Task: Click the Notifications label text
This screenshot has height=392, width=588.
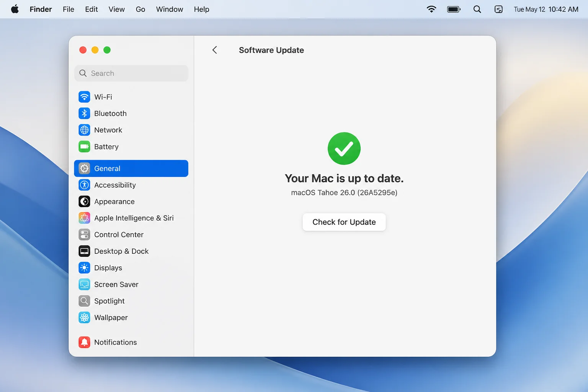Action: (x=116, y=342)
